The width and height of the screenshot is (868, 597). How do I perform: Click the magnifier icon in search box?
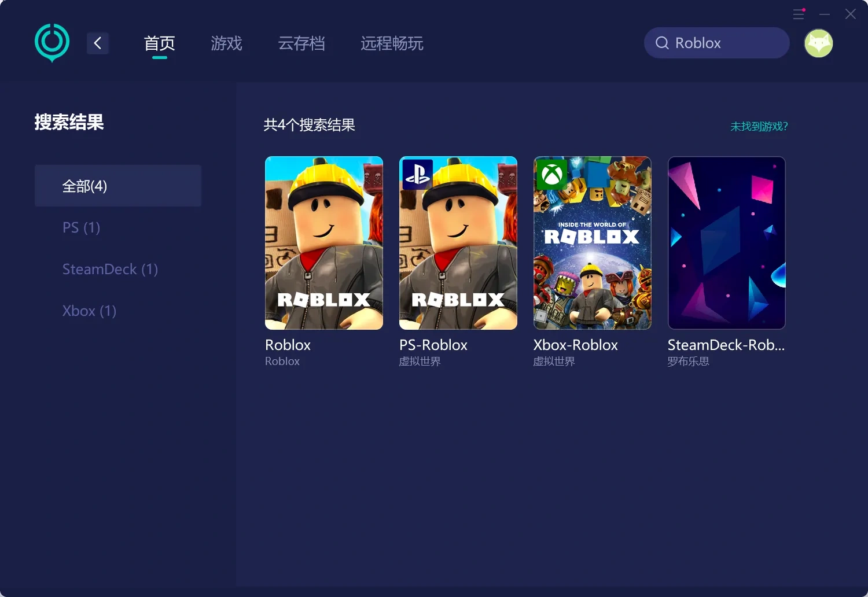coord(662,43)
